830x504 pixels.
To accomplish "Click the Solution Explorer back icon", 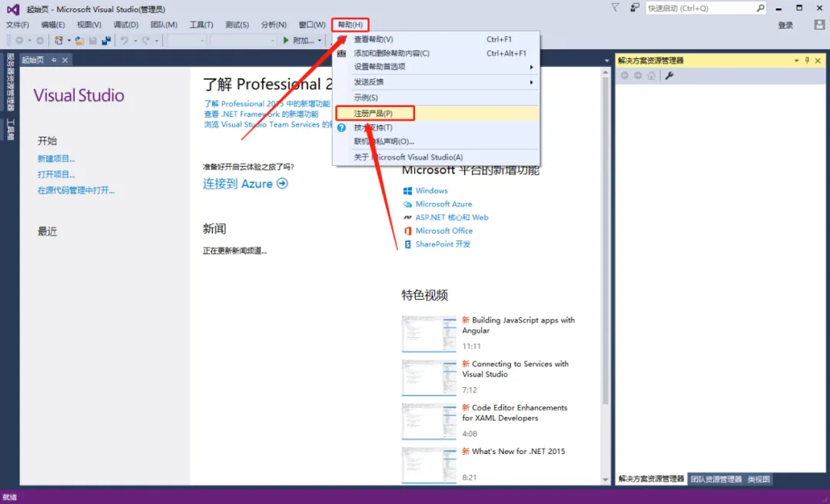I will coord(625,76).
